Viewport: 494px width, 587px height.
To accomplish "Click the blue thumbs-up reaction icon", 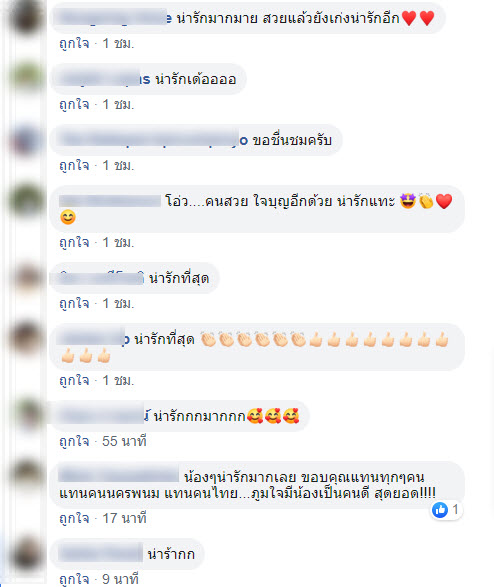I will 440,510.
